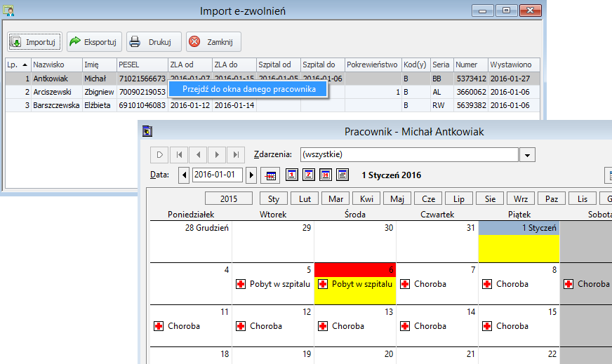
Task: Click the Data field 2016-01-01
Action: (x=218, y=175)
